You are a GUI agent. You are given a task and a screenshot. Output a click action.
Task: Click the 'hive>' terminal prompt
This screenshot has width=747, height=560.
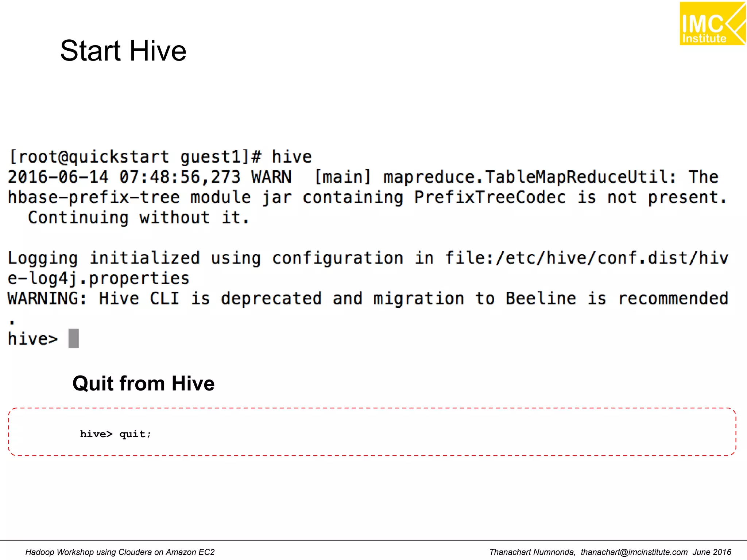click(33, 339)
